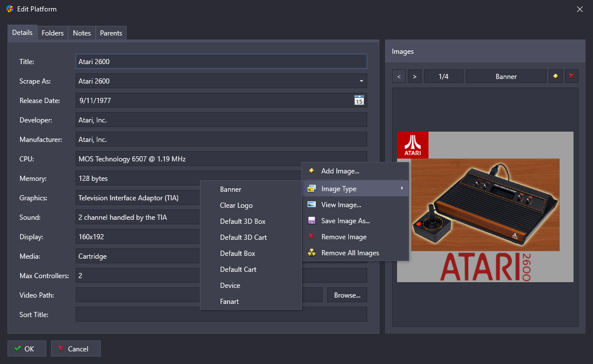Screen dimensions: 593x364
Task: Click the Banner image type label button
Action: [x=506, y=76]
